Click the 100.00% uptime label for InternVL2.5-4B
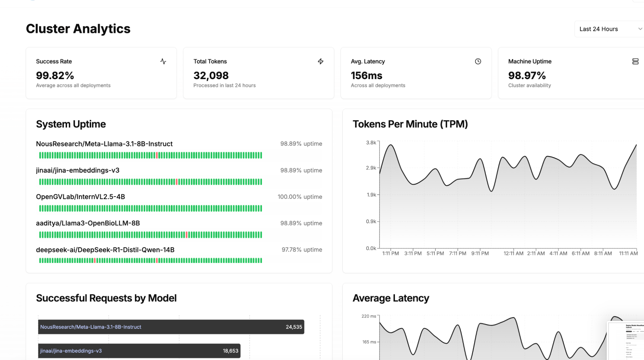 [300, 197]
